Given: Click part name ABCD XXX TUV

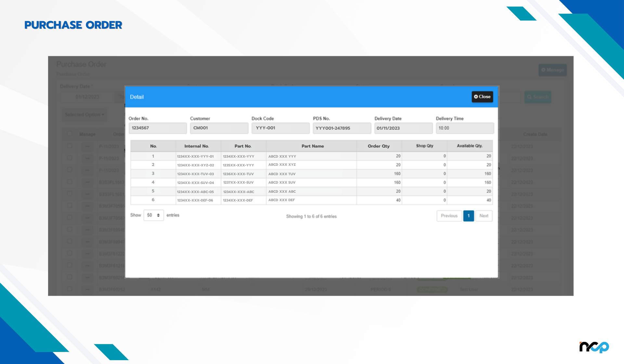Looking at the screenshot, I should (x=282, y=174).
